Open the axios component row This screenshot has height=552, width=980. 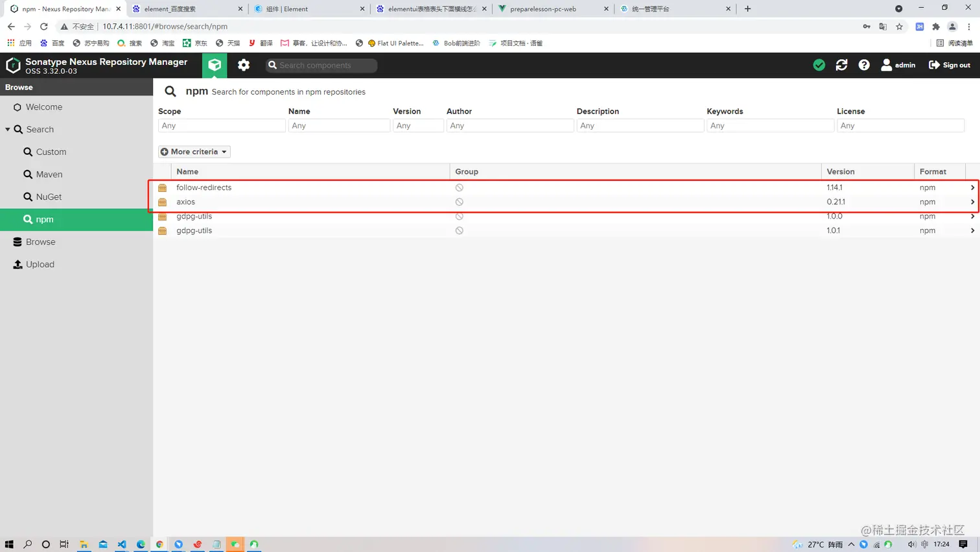566,202
